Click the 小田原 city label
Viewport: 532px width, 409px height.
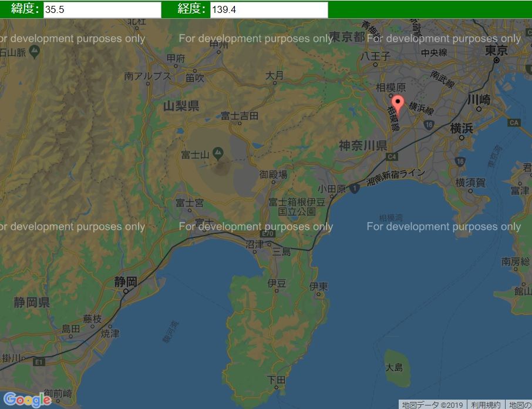pyautogui.click(x=332, y=189)
